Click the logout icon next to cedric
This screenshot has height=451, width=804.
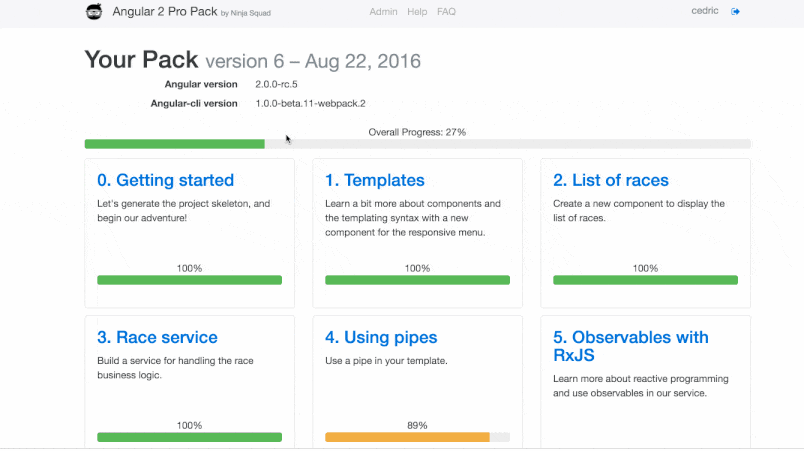click(735, 11)
